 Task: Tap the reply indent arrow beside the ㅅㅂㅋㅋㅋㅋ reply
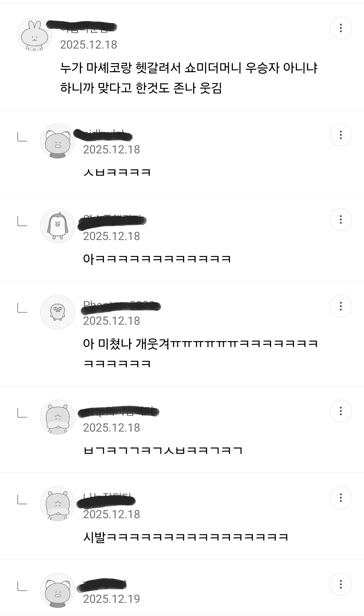pyautogui.click(x=22, y=137)
